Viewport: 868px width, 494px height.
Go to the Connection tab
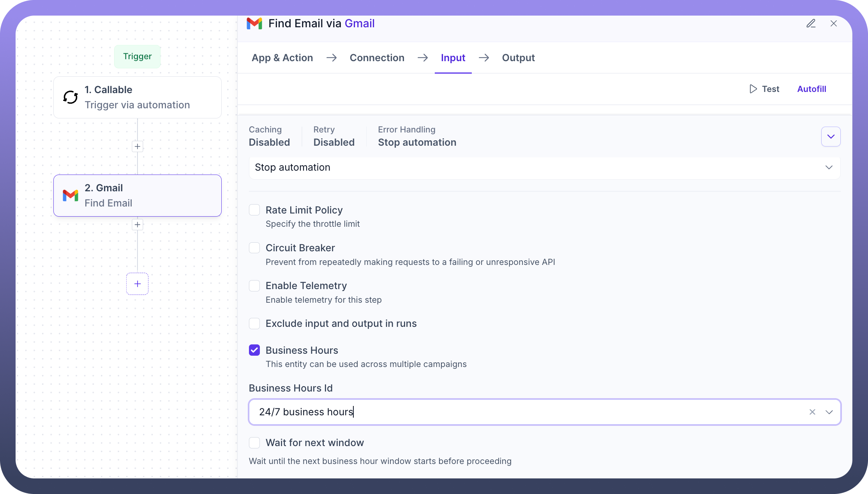tap(377, 58)
